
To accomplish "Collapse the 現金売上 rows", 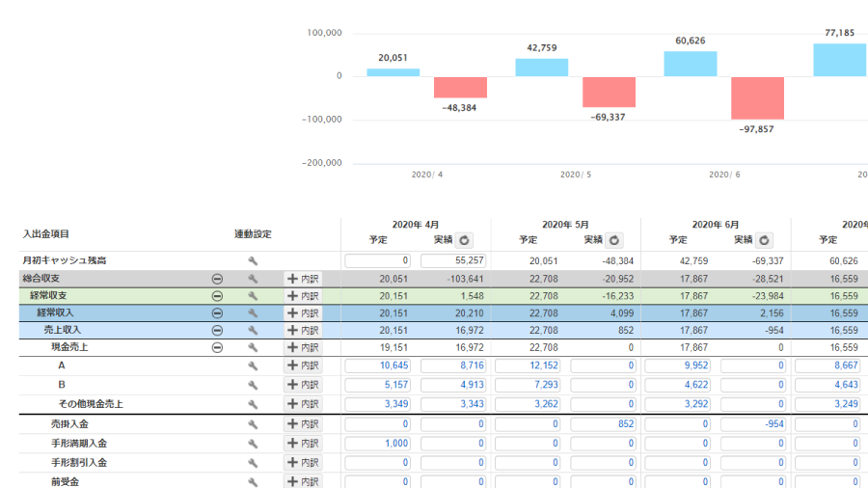I will click(x=217, y=347).
